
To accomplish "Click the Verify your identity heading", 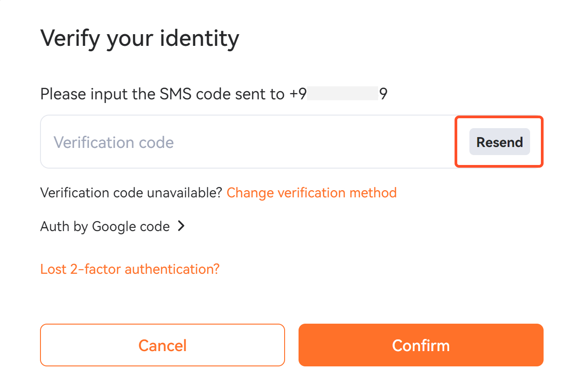I will click(x=140, y=39).
